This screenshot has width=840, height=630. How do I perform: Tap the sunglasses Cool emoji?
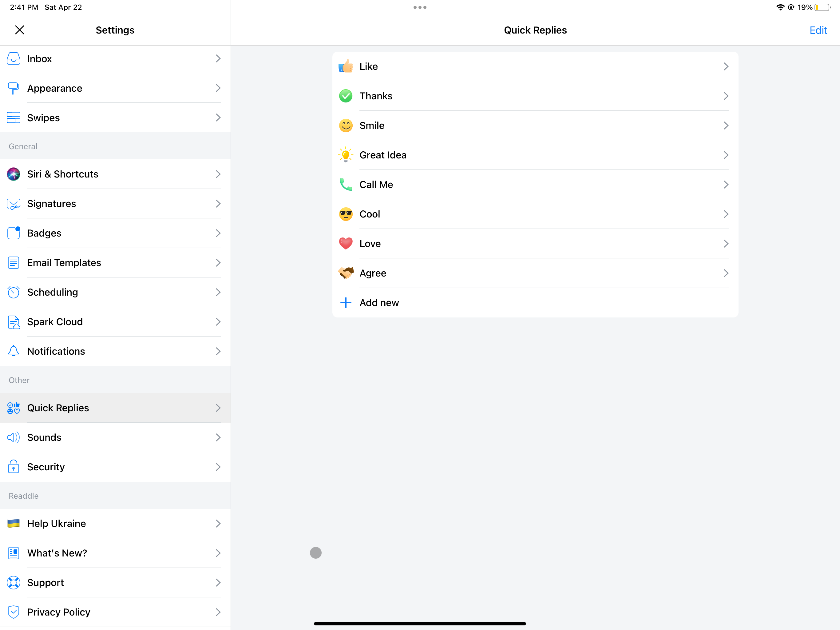click(346, 214)
